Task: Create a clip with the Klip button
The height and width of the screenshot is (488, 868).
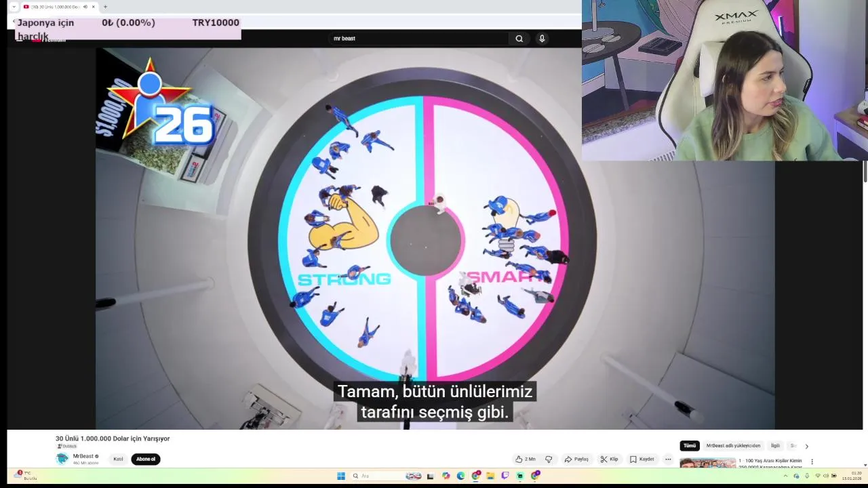Action: tap(609, 459)
